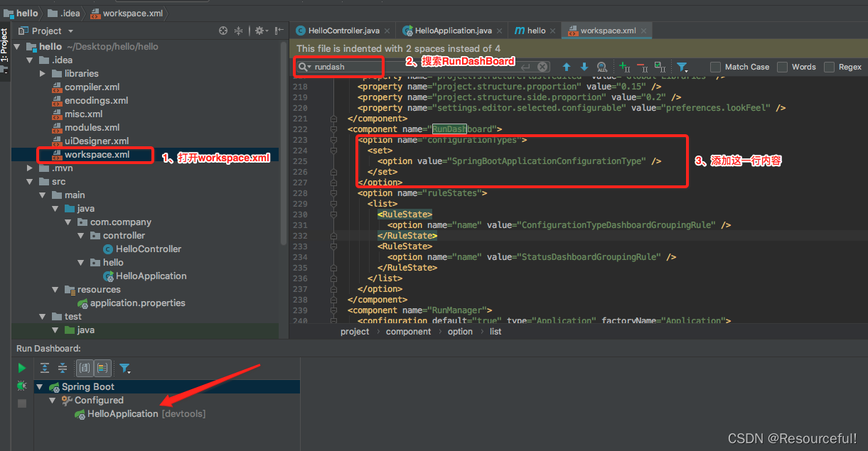Select all occurrences icon in search bar

click(660, 67)
